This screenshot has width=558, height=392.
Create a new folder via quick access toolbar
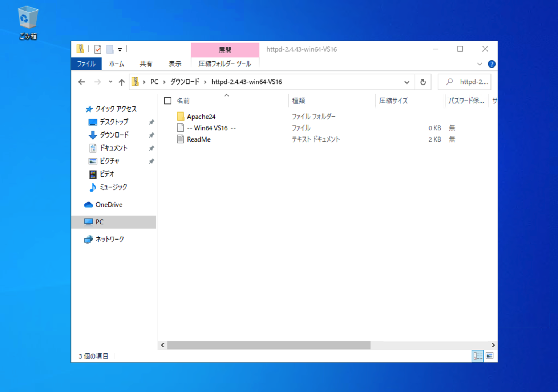pyautogui.click(x=109, y=49)
